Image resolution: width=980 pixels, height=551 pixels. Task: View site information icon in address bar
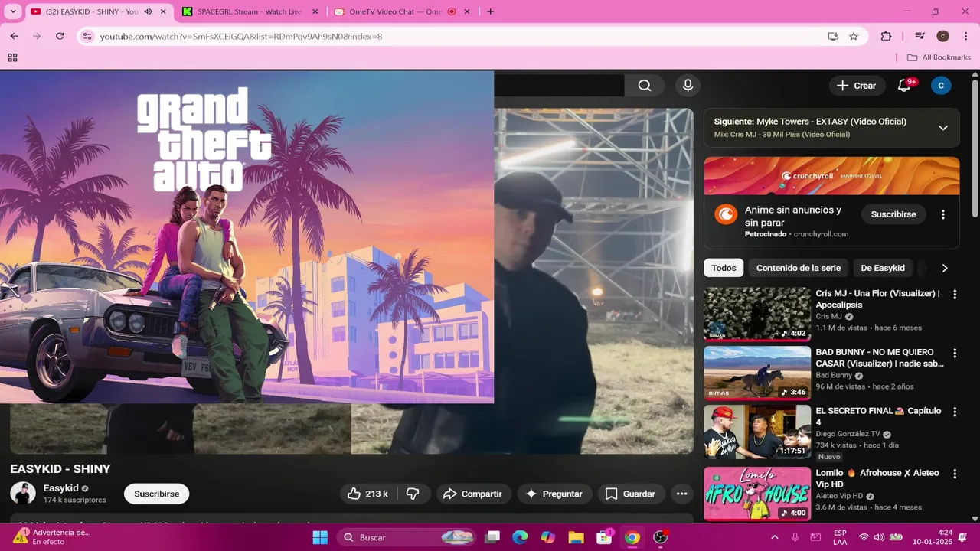[x=87, y=36]
